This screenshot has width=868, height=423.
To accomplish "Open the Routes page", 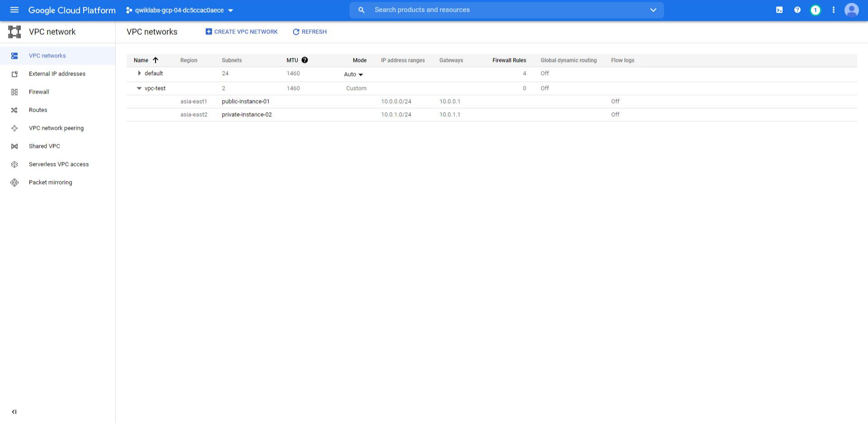I will point(38,110).
